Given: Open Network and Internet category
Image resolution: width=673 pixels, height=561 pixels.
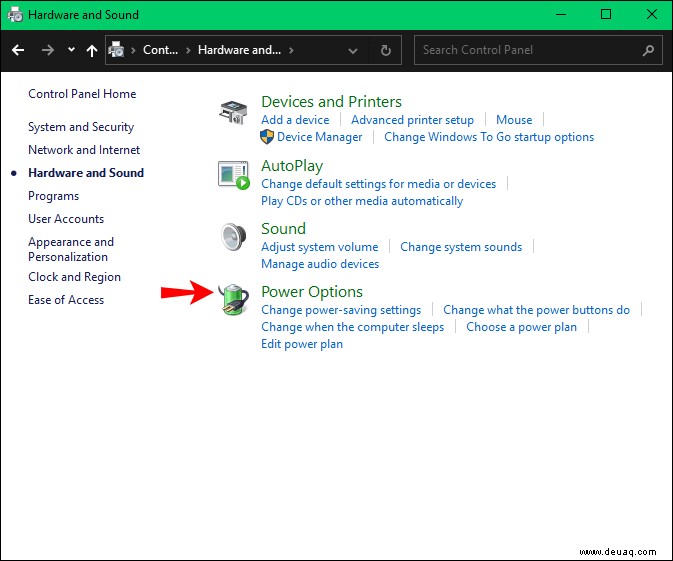Looking at the screenshot, I should [84, 150].
